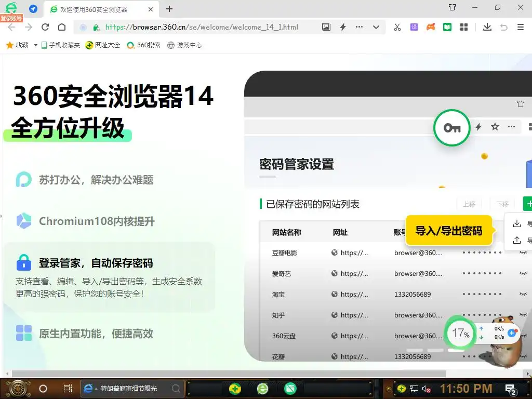
Task: Go to the browser home page
Action: 62,27
